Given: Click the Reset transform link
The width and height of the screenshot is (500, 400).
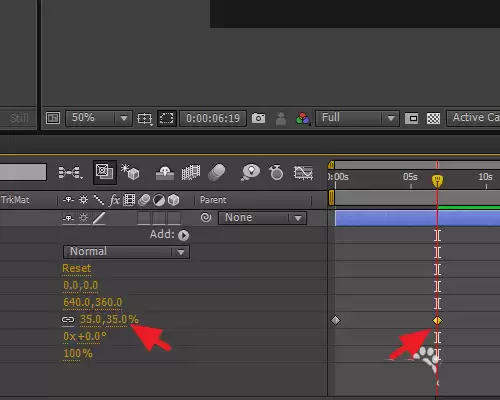Looking at the screenshot, I should pyautogui.click(x=77, y=268).
